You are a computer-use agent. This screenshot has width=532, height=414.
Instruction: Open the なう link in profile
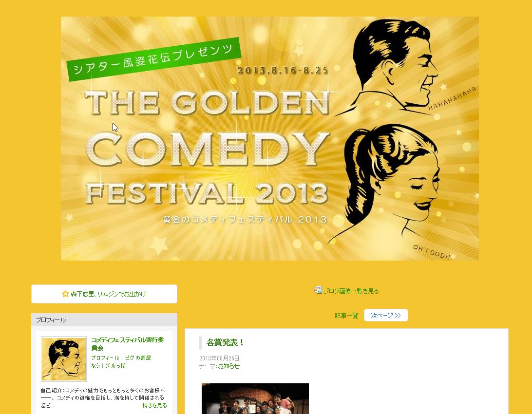click(95, 365)
